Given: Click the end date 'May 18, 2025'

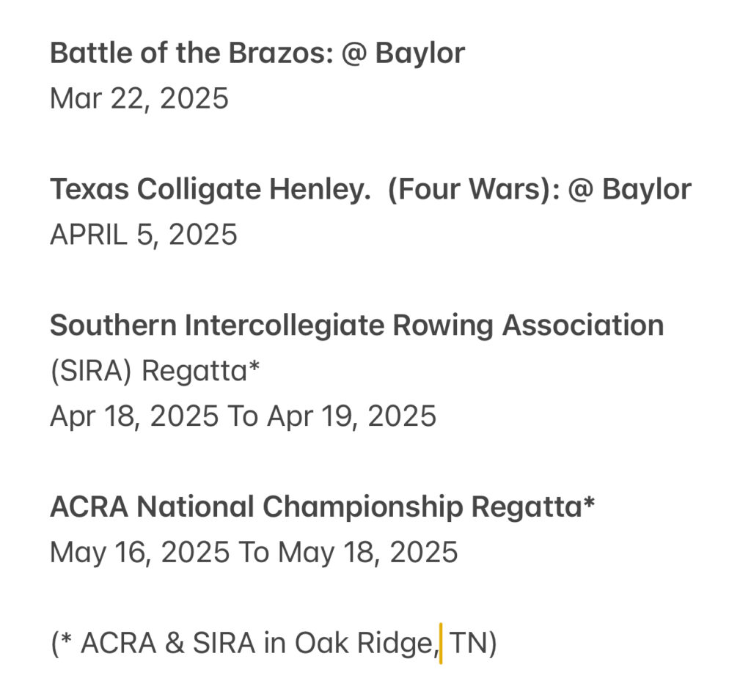Looking at the screenshot, I should (368, 552).
